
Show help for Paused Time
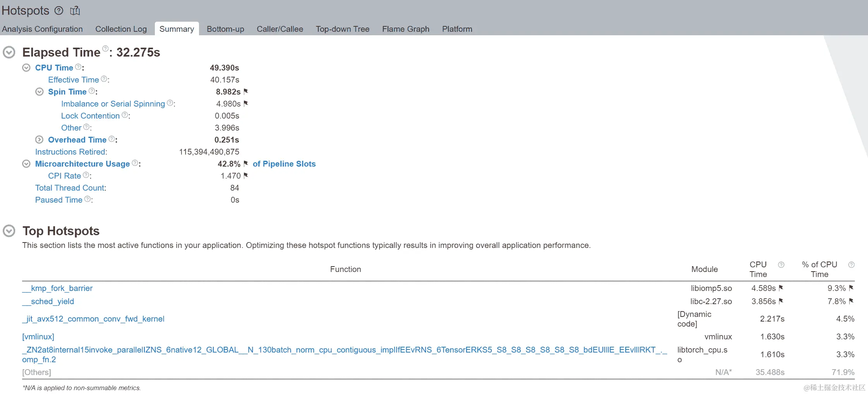click(87, 199)
